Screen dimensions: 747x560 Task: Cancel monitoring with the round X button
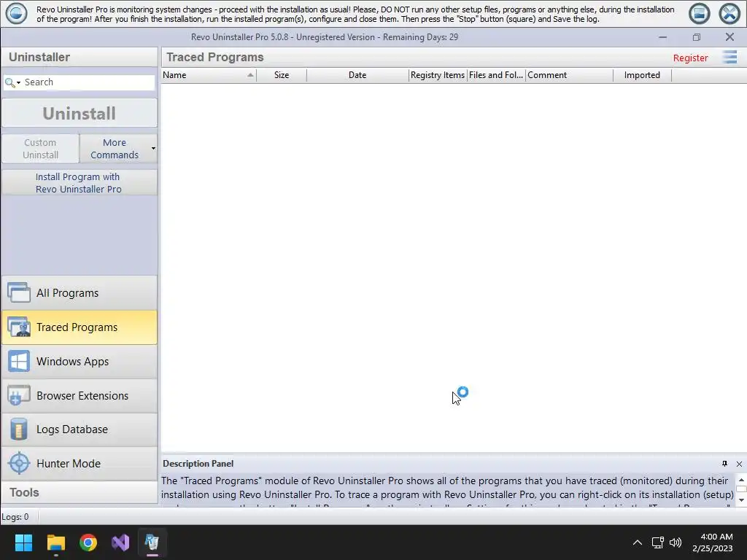pyautogui.click(x=729, y=14)
